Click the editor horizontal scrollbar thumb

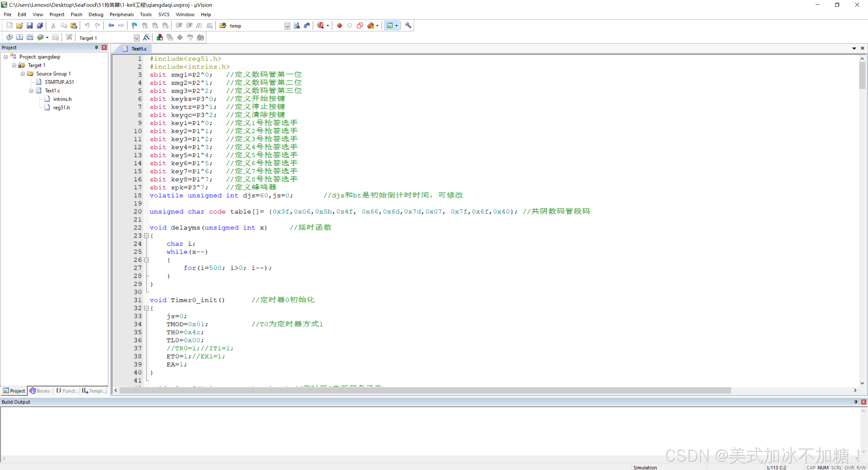[425, 390]
